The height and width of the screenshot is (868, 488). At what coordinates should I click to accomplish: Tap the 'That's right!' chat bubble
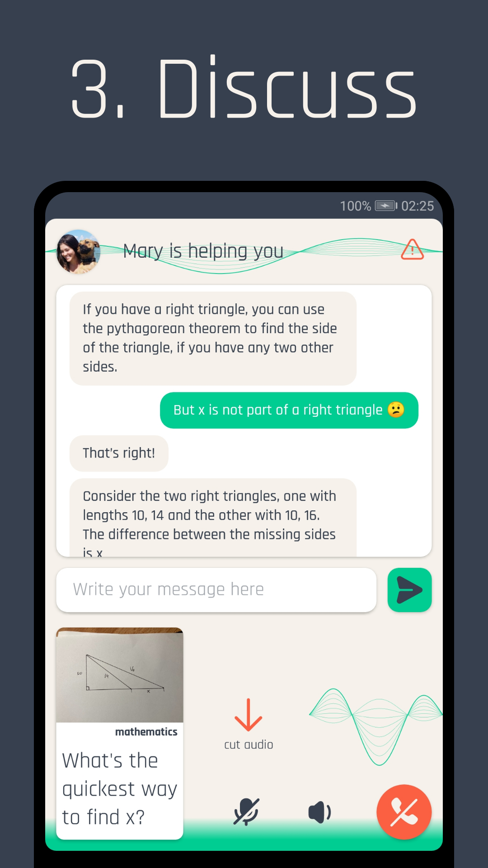119,453
